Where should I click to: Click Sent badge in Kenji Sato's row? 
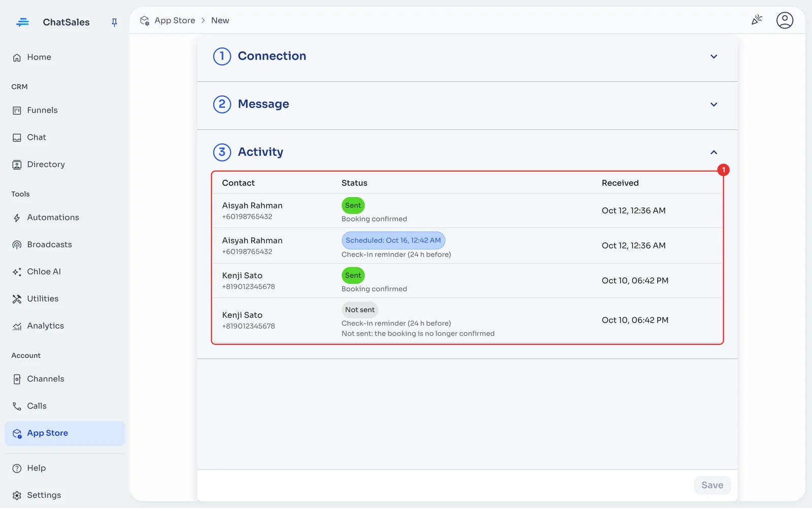coord(353,275)
